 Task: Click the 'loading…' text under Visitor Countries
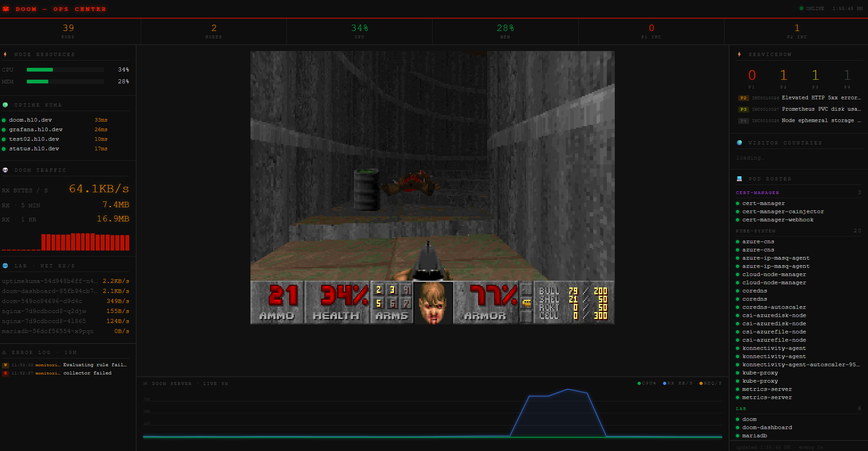(x=750, y=158)
